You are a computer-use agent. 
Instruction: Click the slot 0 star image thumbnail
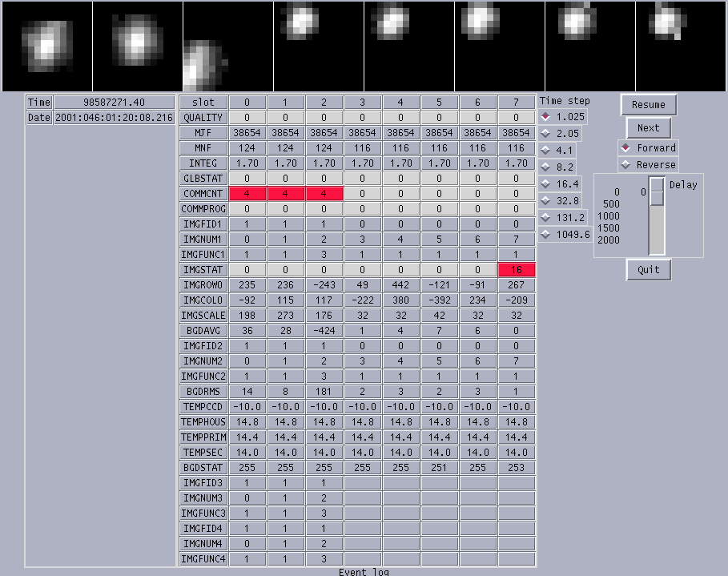click(47, 46)
